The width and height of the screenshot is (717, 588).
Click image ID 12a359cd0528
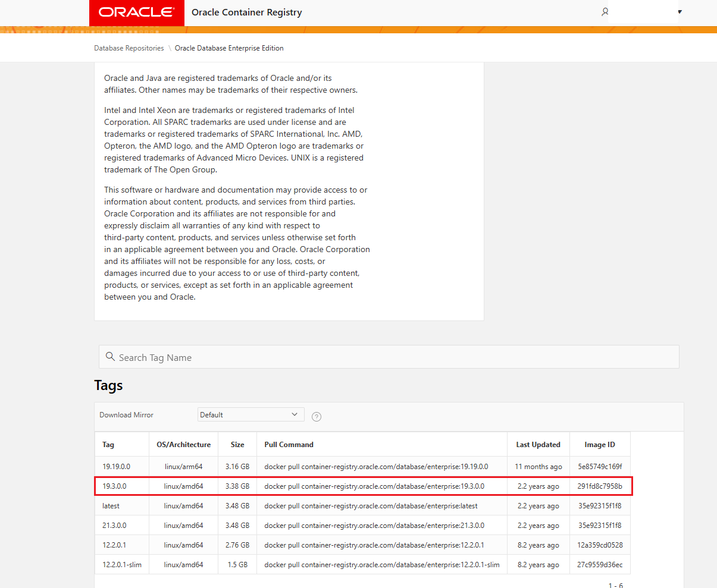click(600, 545)
